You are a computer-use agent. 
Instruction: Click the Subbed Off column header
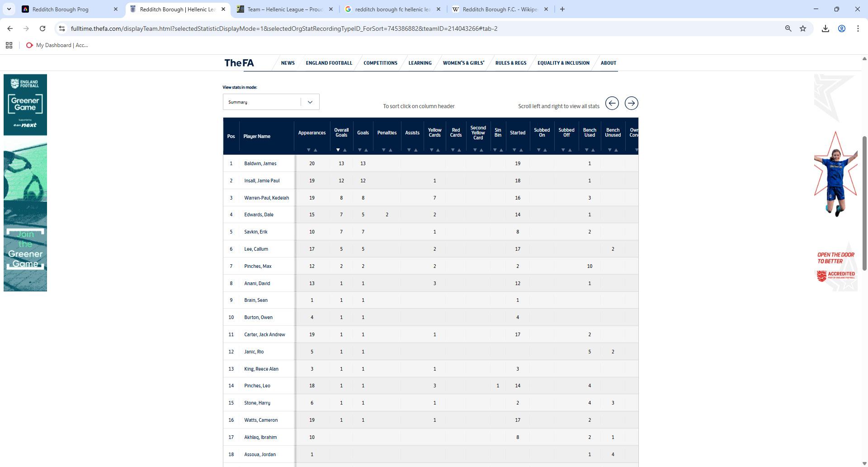(566, 133)
